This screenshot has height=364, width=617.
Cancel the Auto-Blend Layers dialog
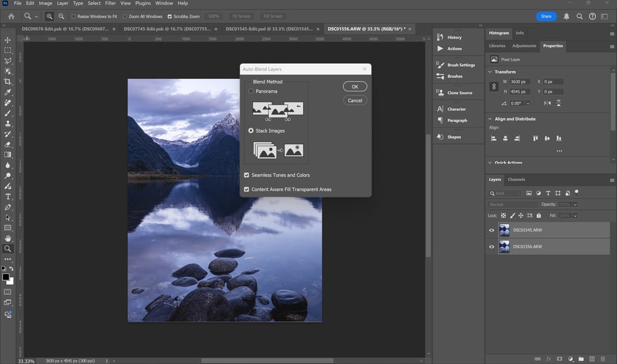(355, 101)
